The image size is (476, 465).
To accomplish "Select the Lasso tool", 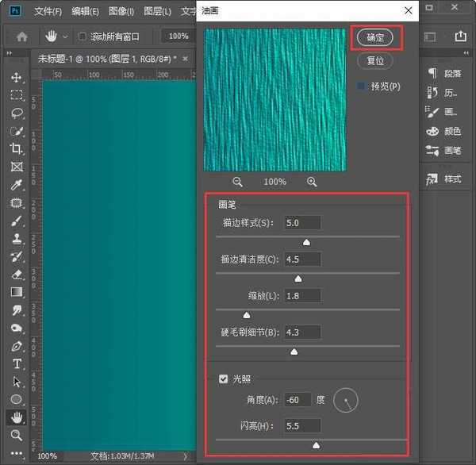I will [16, 113].
